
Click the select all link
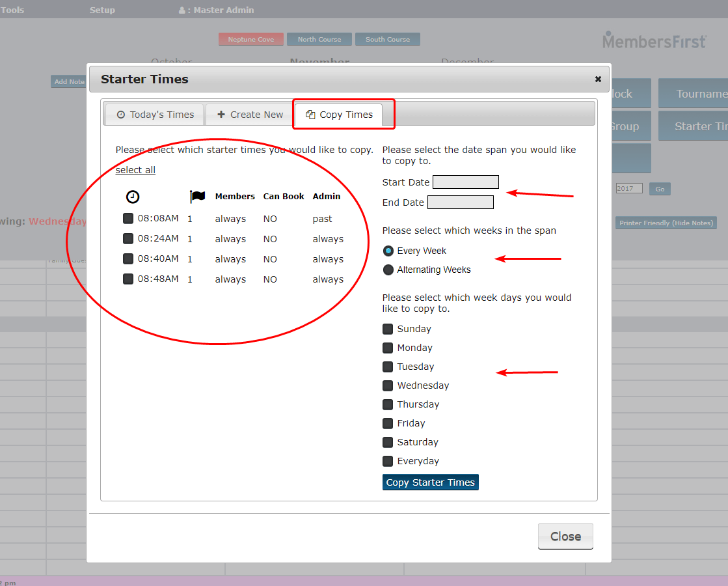tap(135, 169)
